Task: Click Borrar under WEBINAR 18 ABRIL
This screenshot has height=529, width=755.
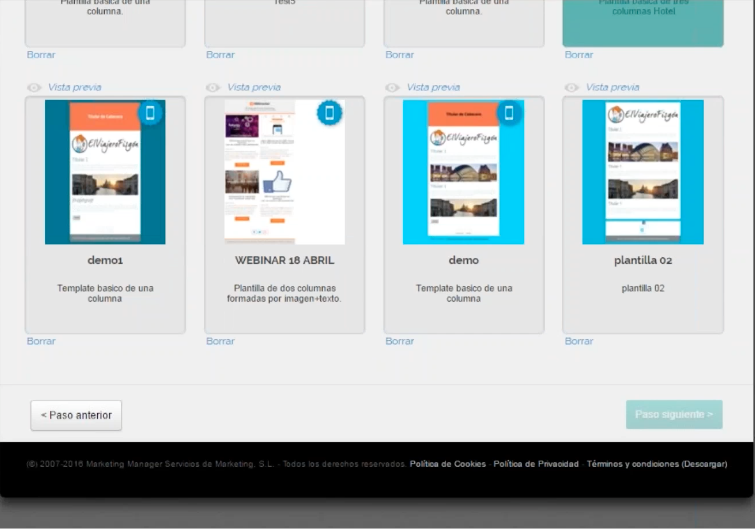Action: [x=221, y=341]
